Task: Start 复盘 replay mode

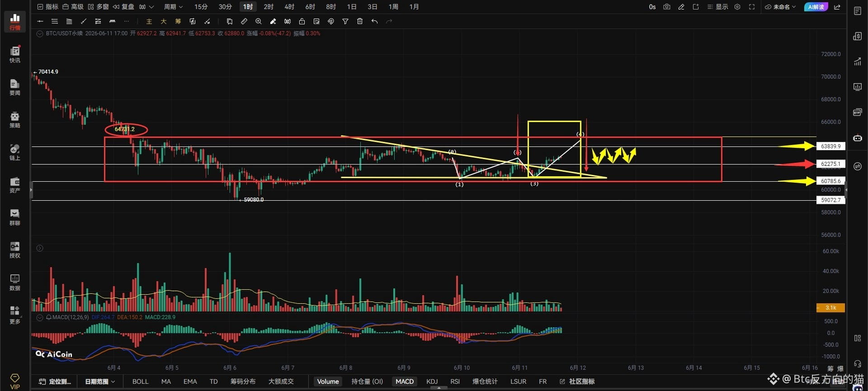Action: [x=124, y=7]
